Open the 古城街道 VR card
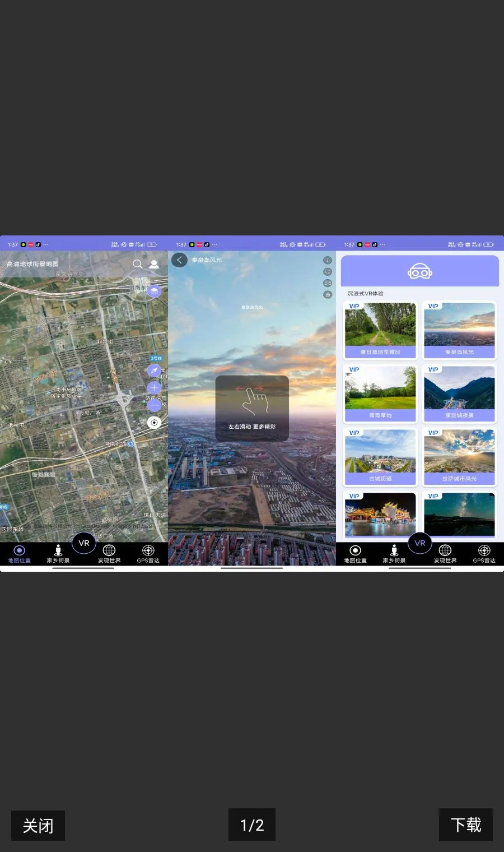 point(380,457)
